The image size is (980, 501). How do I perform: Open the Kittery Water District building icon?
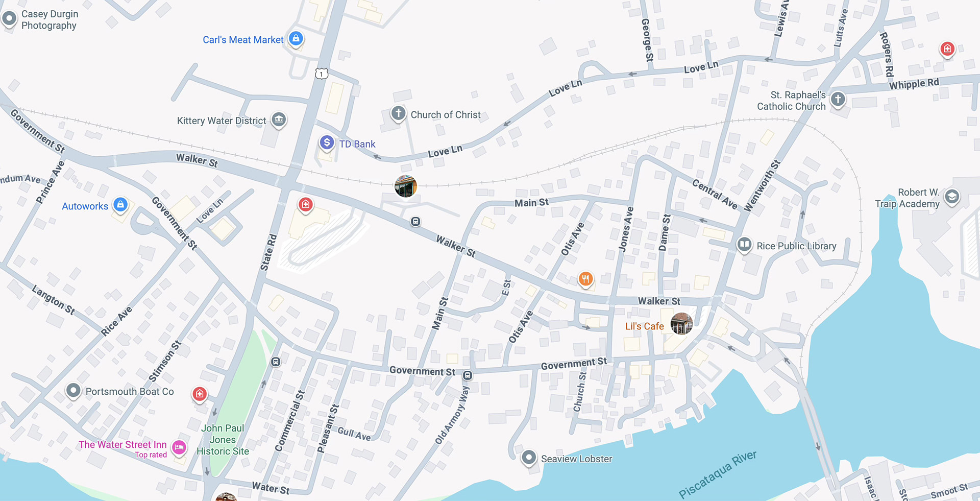(279, 120)
